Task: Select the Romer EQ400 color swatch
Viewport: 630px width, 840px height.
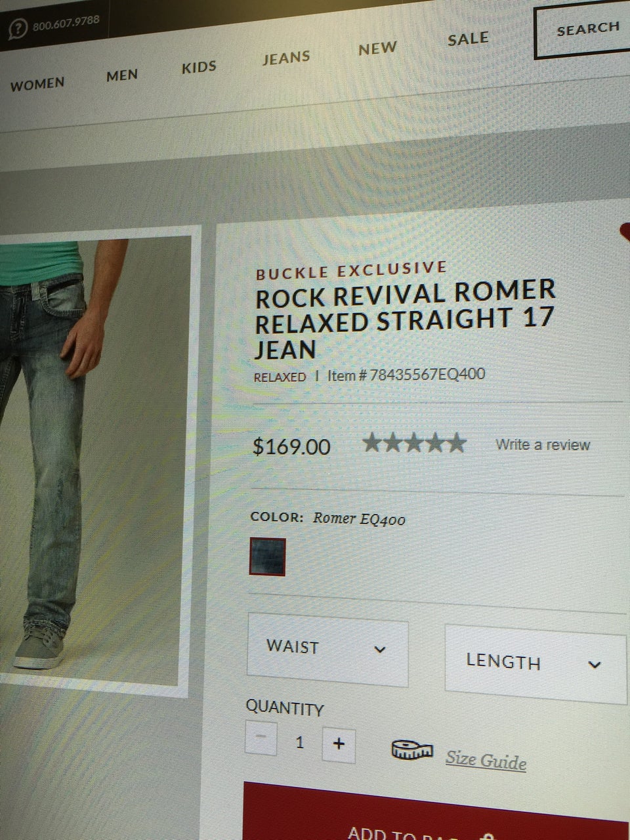Action: point(268,556)
